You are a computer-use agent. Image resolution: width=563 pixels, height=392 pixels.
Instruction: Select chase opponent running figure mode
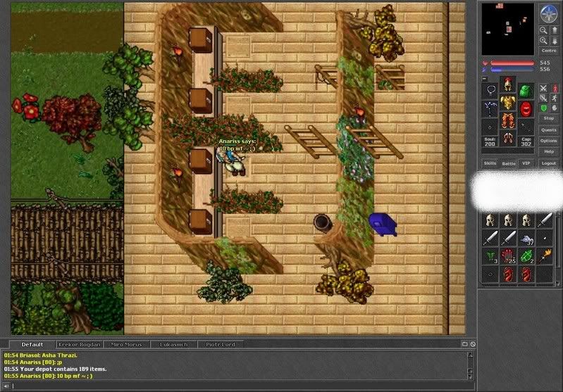(x=555, y=98)
